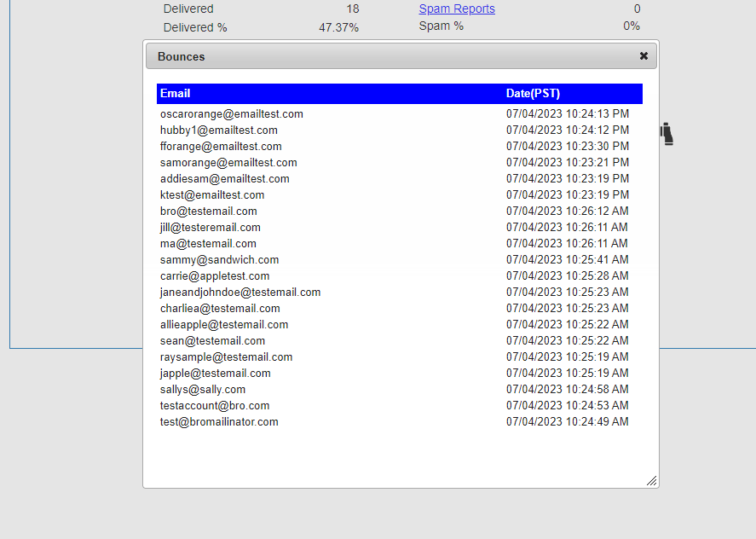Click date 07/04/2023 10:25:41 AM
The width and height of the screenshot is (756, 539).
click(567, 260)
